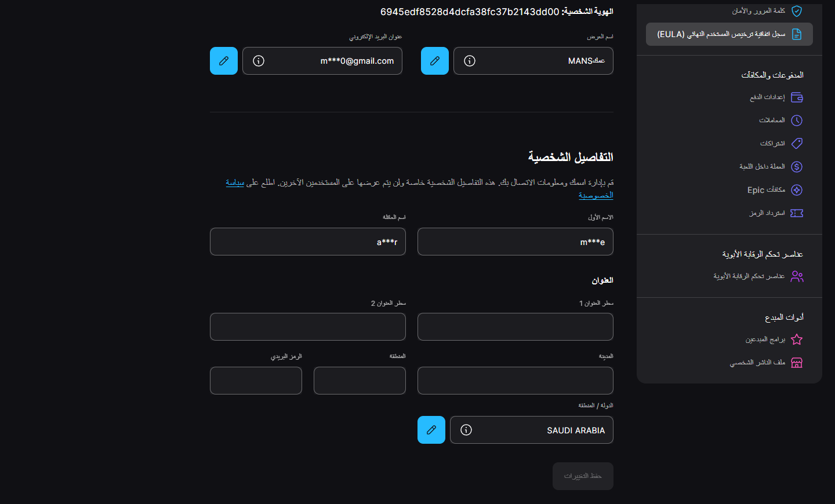The image size is (835, 504).
Task: Open the Epic rewards sidebar item
Action: click(767, 190)
